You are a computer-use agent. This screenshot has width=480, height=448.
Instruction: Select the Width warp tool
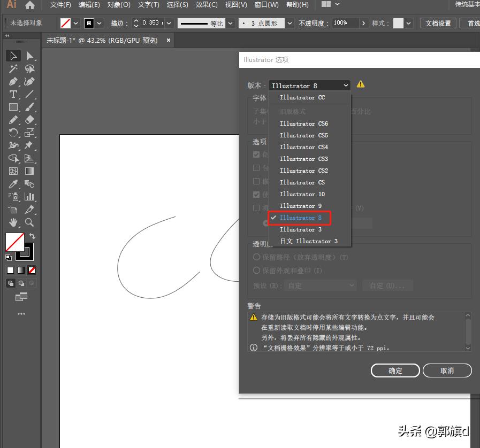(13, 145)
